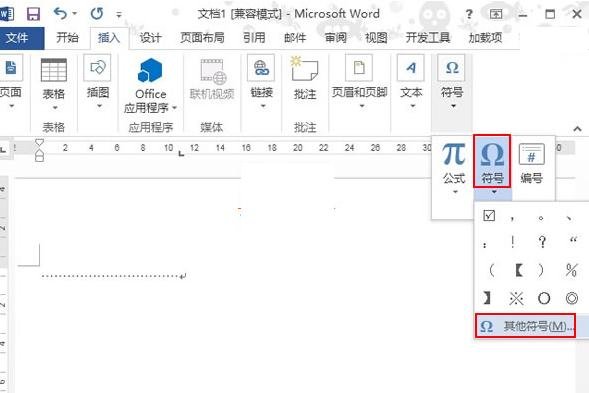The image size is (589, 393).
Task: Open Ribbon Display Options button
Action: [496, 14]
